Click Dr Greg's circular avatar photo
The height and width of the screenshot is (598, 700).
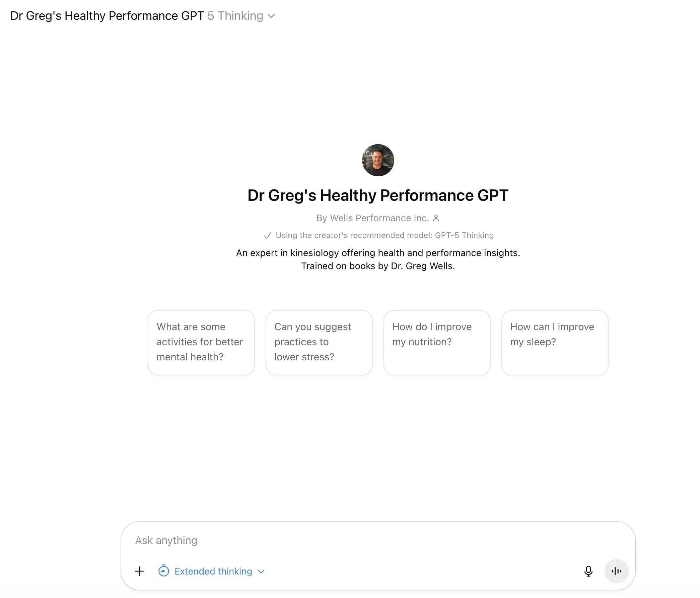point(378,160)
